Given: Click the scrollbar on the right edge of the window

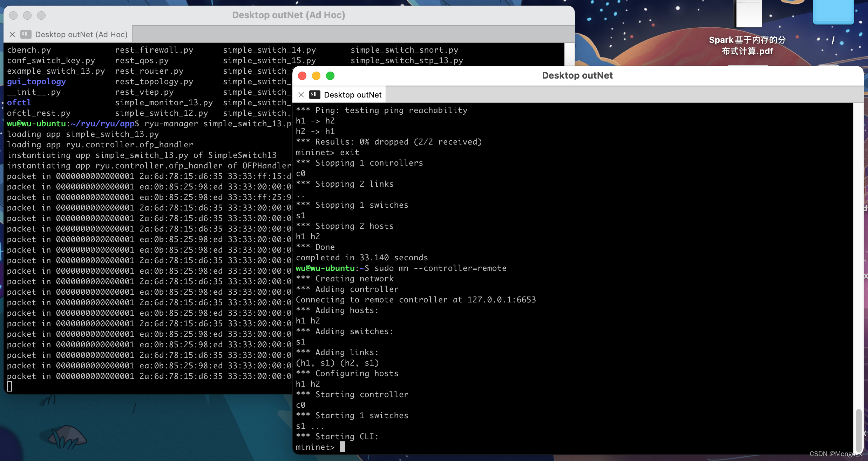Looking at the screenshot, I should click(x=859, y=432).
